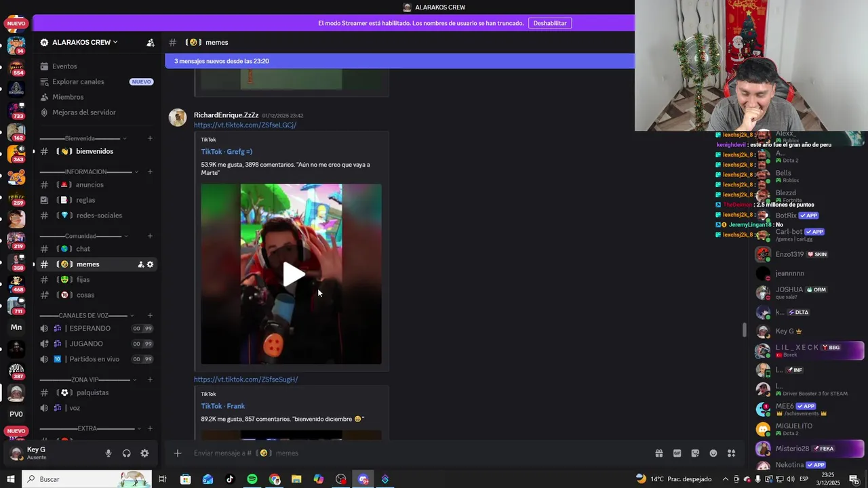Image resolution: width=868 pixels, height=488 pixels.
Task: Select the NUEVO server icon at top of server list
Action: point(16,24)
